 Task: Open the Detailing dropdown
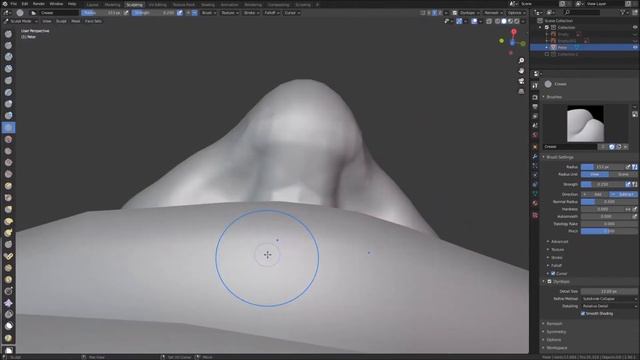click(x=609, y=306)
